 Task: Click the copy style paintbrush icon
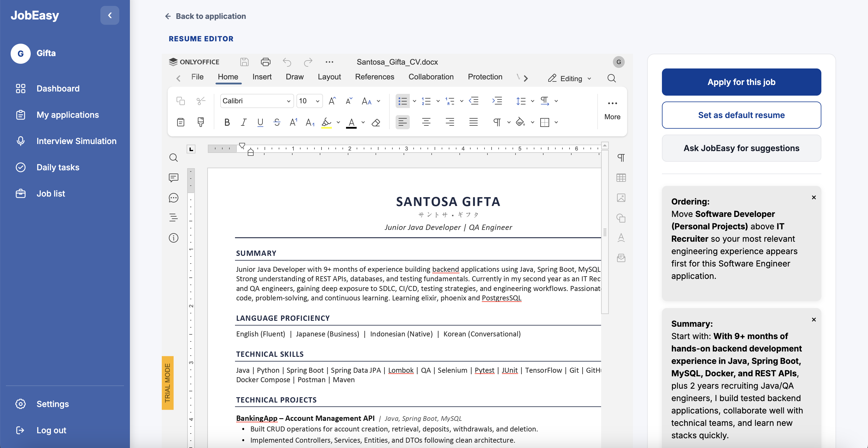[201, 122]
